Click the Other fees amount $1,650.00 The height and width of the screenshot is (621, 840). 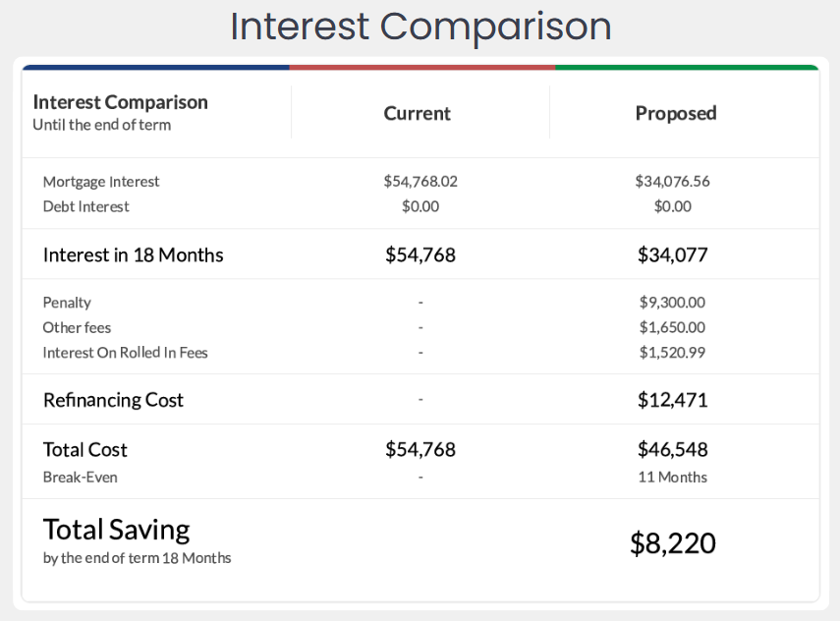point(673,327)
